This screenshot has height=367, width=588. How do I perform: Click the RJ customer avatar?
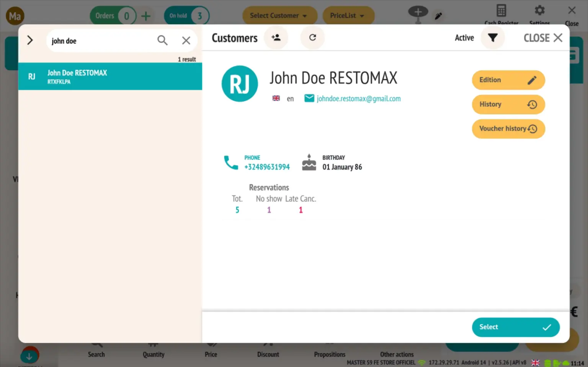pos(240,84)
